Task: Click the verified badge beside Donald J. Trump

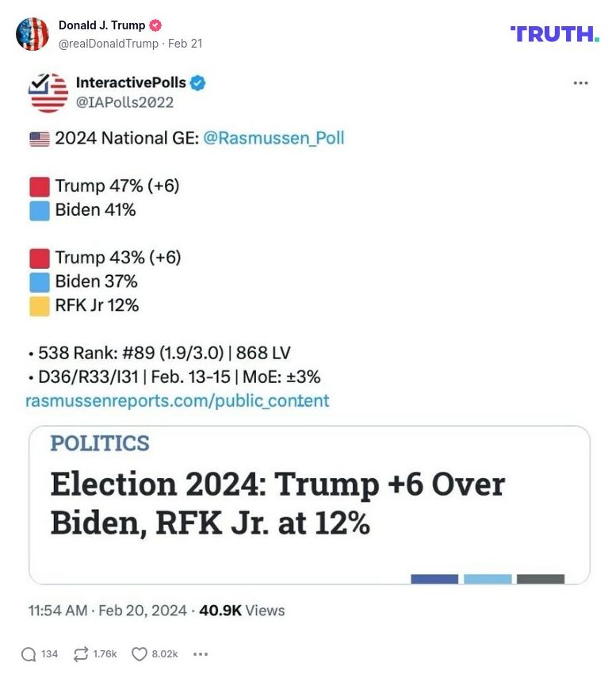Action: pos(156,24)
